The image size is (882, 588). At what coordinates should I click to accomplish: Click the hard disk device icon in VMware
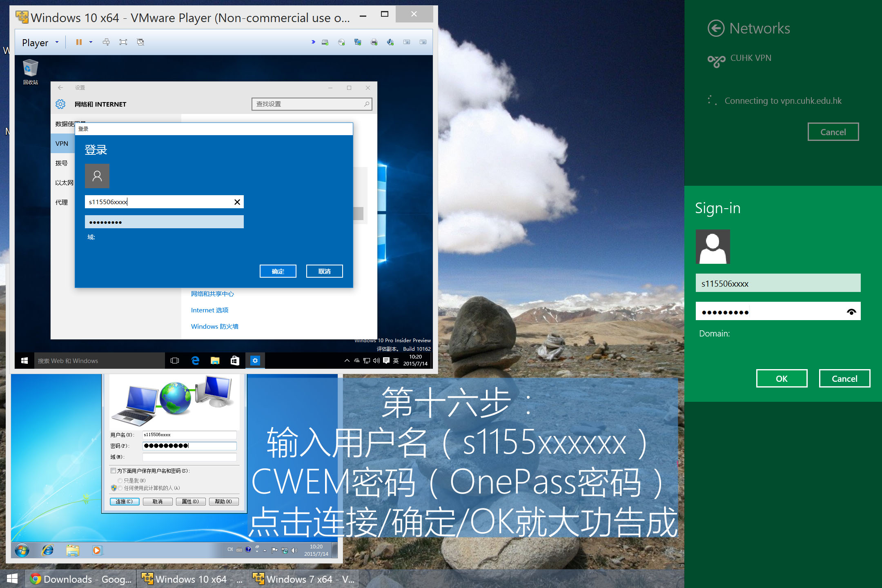click(x=325, y=42)
